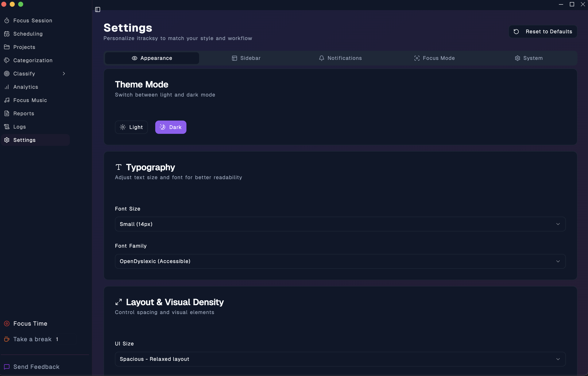Switch theme to Light mode

pos(131,127)
